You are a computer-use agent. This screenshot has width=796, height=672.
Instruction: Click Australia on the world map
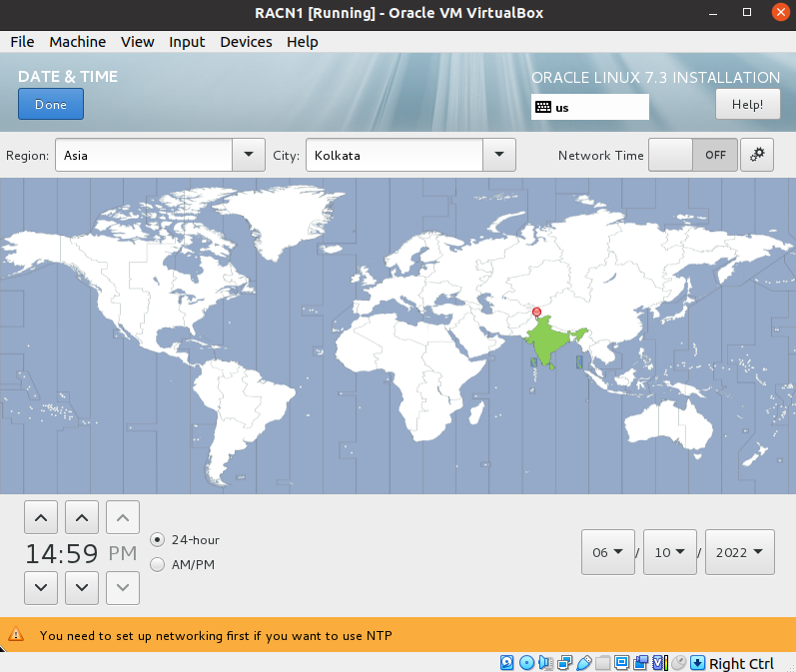pyautogui.click(x=668, y=425)
